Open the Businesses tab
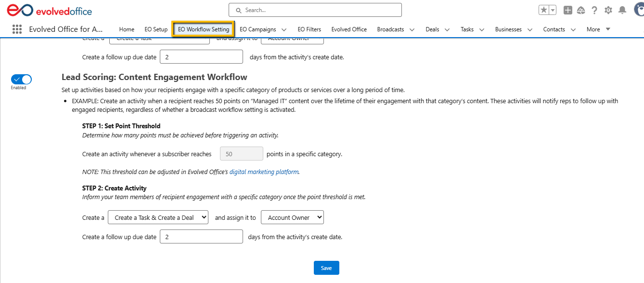This screenshot has width=644, height=283. [x=508, y=29]
